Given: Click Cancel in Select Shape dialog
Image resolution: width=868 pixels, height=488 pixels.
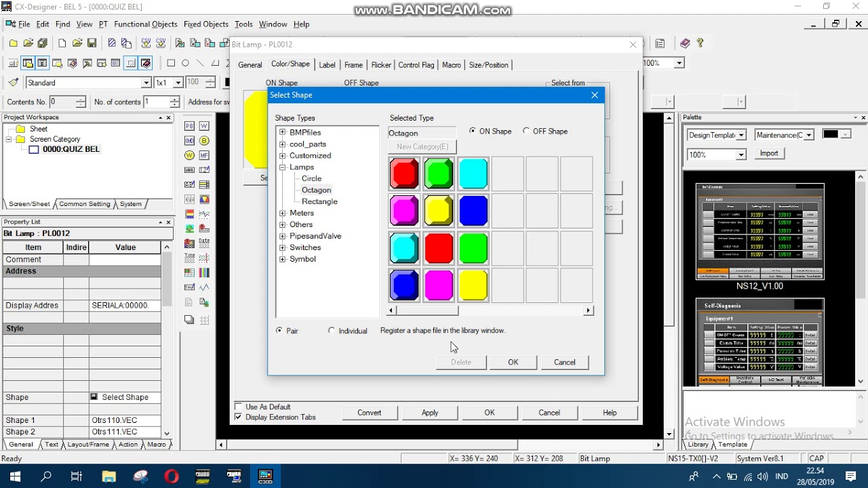Looking at the screenshot, I should (564, 362).
